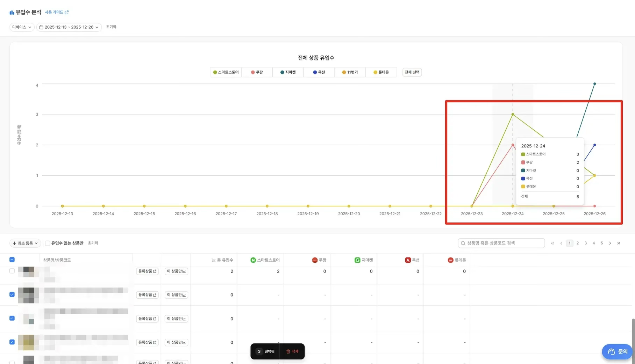
Task: Click the 지마켓 G column icon
Action: 357,260
